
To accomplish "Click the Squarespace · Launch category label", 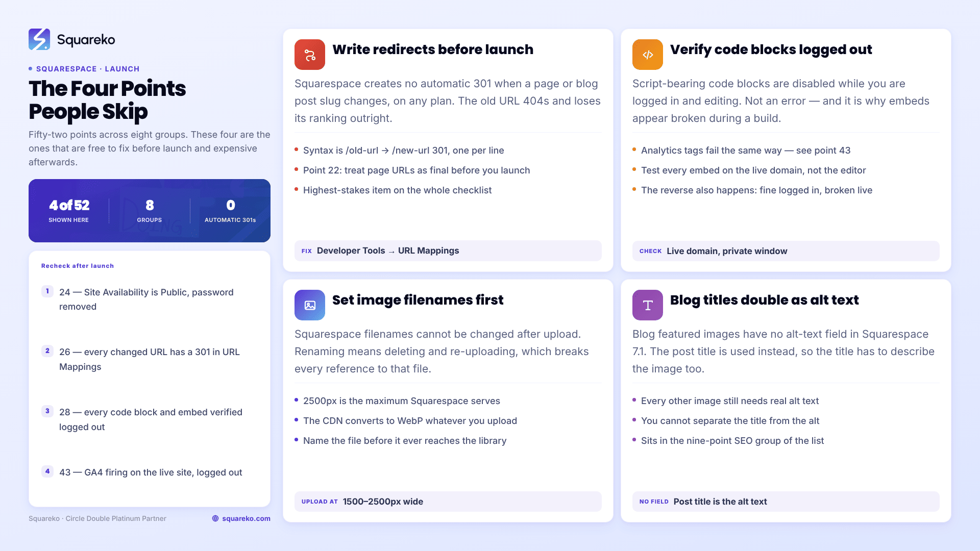I will tap(88, 69).
